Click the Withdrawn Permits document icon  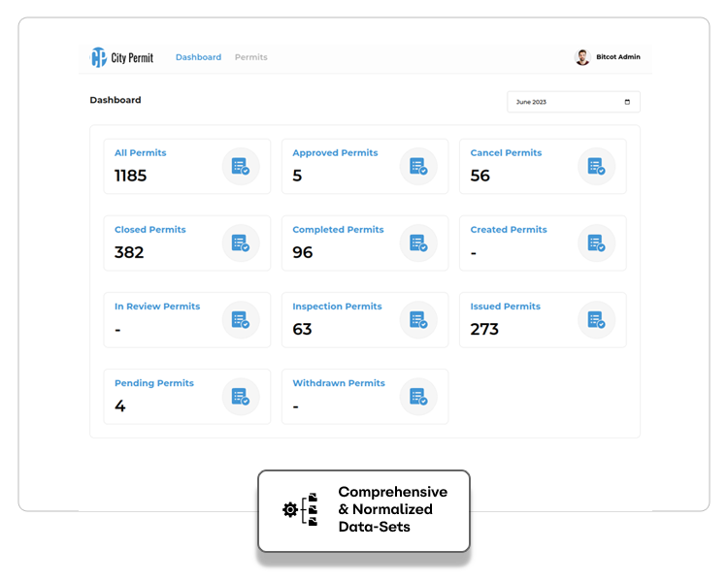[417, 397]
